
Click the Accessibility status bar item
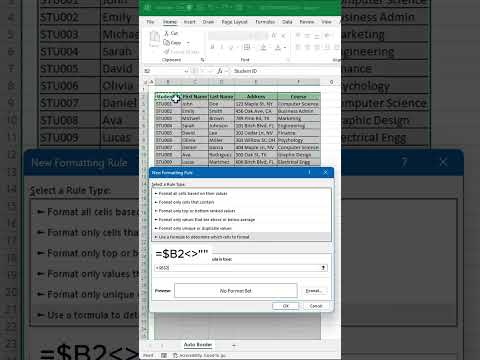(199, 356)
